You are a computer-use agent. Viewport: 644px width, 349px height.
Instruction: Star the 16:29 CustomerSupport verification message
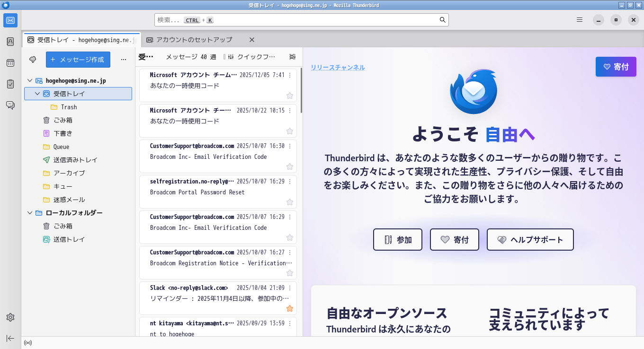coord(290,237)
